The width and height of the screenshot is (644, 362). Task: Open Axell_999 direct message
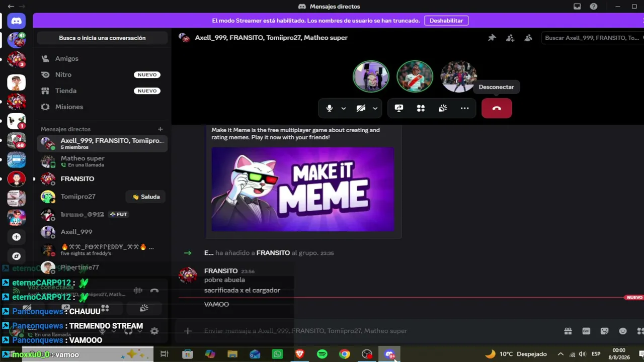[102, 232]
